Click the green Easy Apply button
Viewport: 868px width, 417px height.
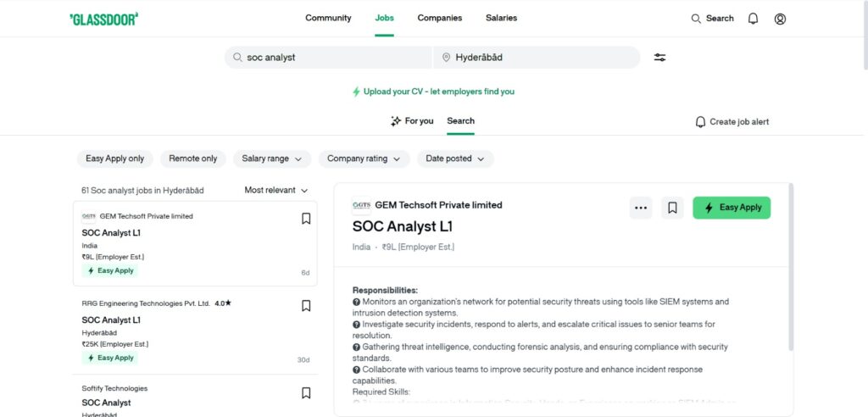732,208
